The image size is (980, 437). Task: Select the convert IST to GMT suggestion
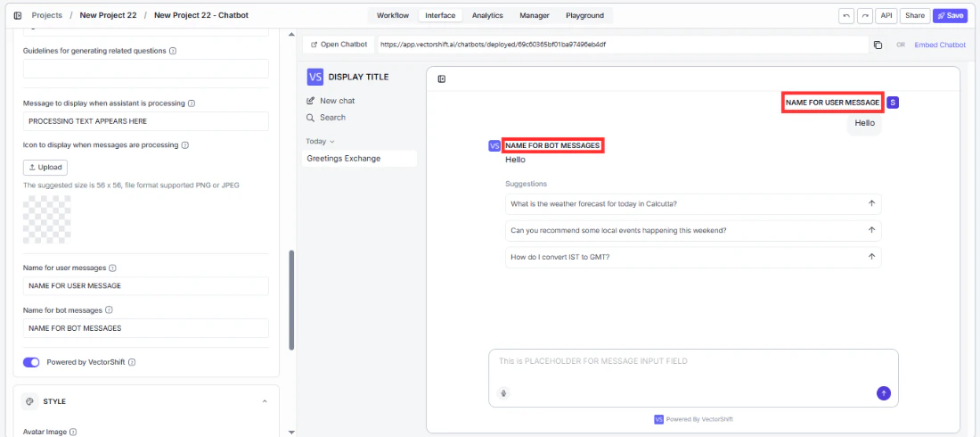tap(693, 258)
